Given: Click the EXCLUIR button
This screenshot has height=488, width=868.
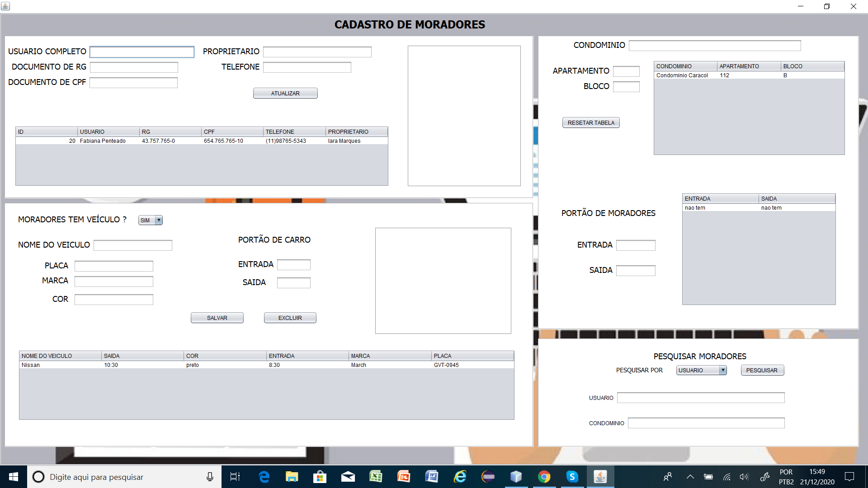Looking at the screenshot, I should pos(290,318).
